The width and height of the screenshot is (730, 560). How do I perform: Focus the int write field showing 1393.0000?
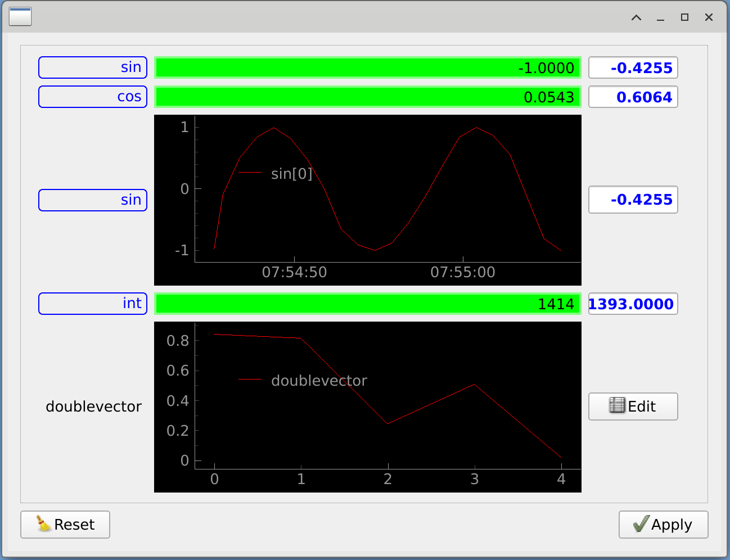633,304
